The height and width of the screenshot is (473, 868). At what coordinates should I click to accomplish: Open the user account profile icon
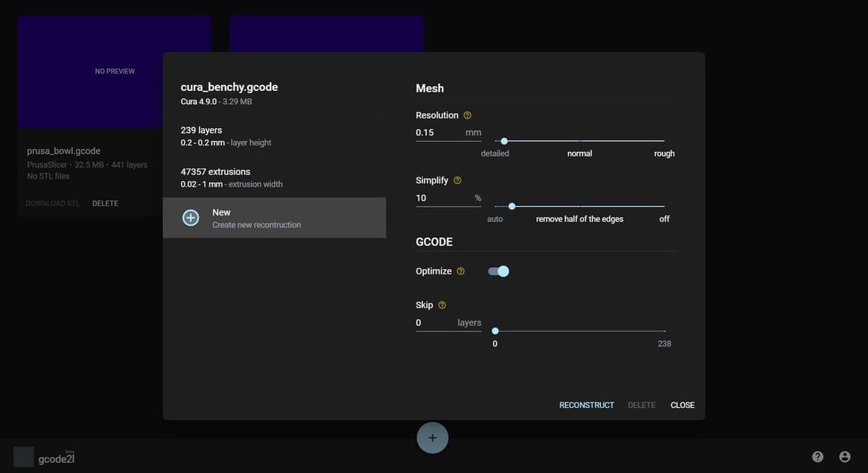tap(844, 456)
